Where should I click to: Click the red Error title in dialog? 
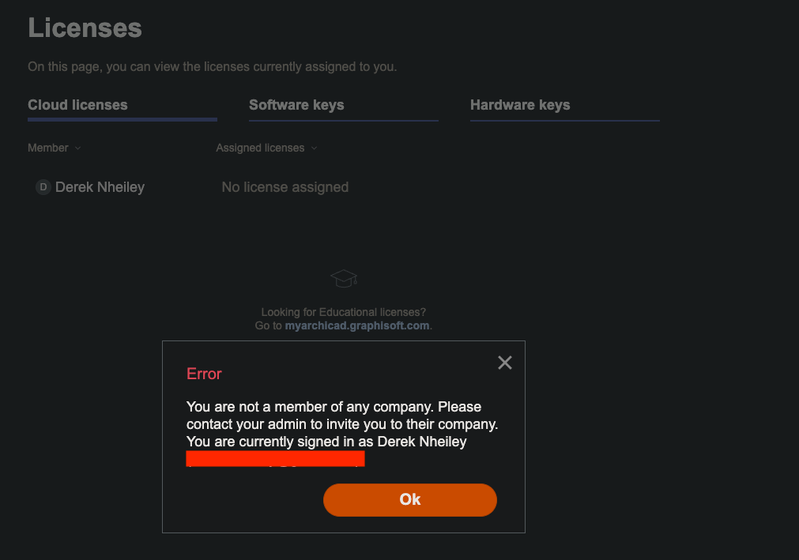[x=204, y=374]
